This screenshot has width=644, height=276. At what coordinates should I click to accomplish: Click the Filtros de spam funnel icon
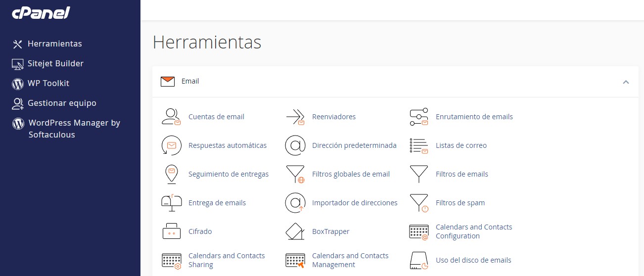419,203
